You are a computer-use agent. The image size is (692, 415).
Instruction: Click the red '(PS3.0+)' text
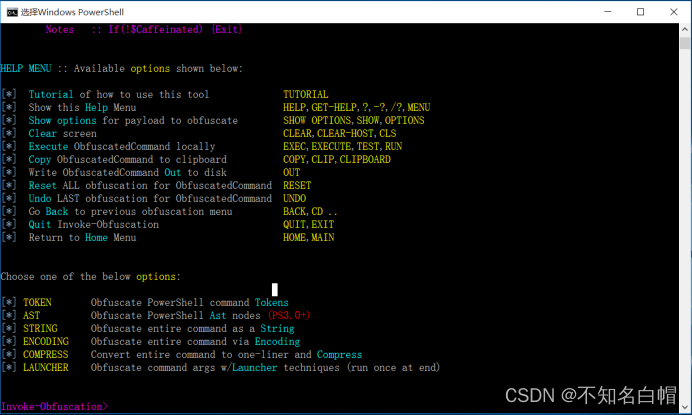(x=289, y=316)
